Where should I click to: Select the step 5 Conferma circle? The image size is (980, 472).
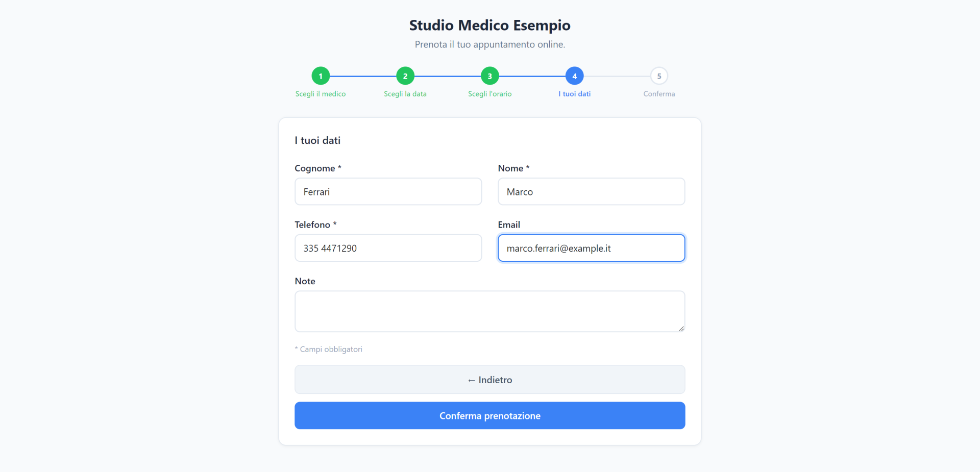tap(659, 76)
